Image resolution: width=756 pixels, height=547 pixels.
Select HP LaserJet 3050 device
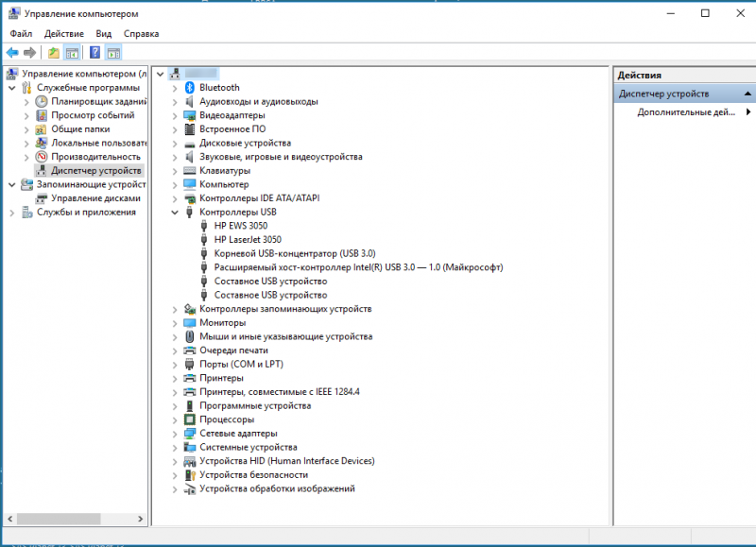[x=247, y=240]
